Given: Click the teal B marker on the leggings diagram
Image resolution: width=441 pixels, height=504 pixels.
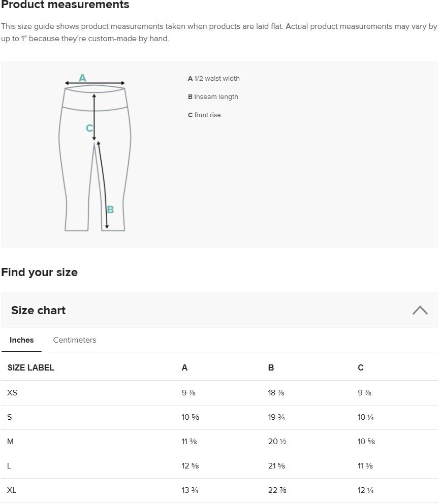Looking at the screenshot, I should 110,210.
